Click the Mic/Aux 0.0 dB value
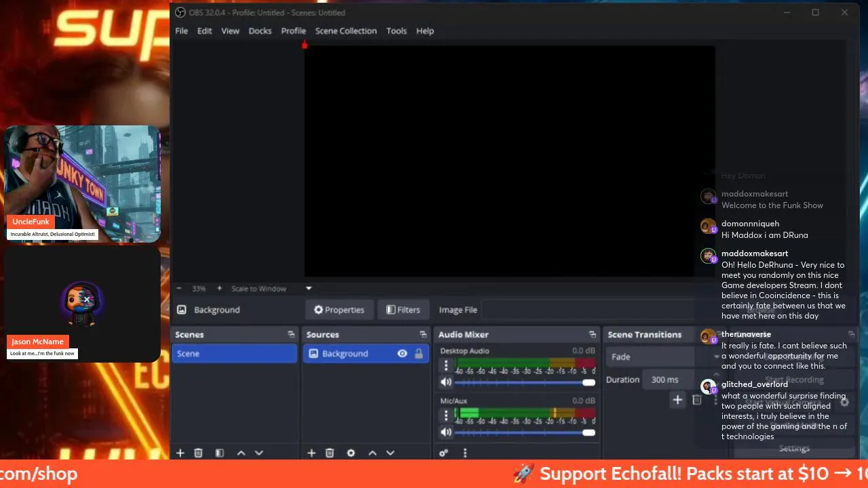The height and width of the screenshot is (488, 868). (583, 401)
